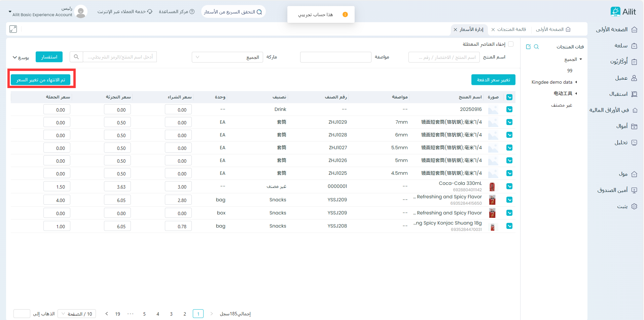644x320 pixels.
Task: Switch to the قائمة المنتجات tab
Action: coord(511,30)
